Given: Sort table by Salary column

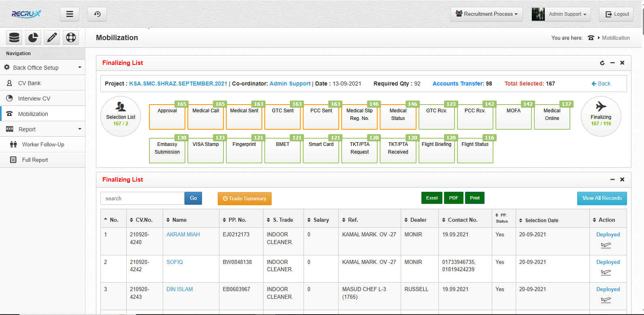Looking at the screenshot, I should click(321, 220).
